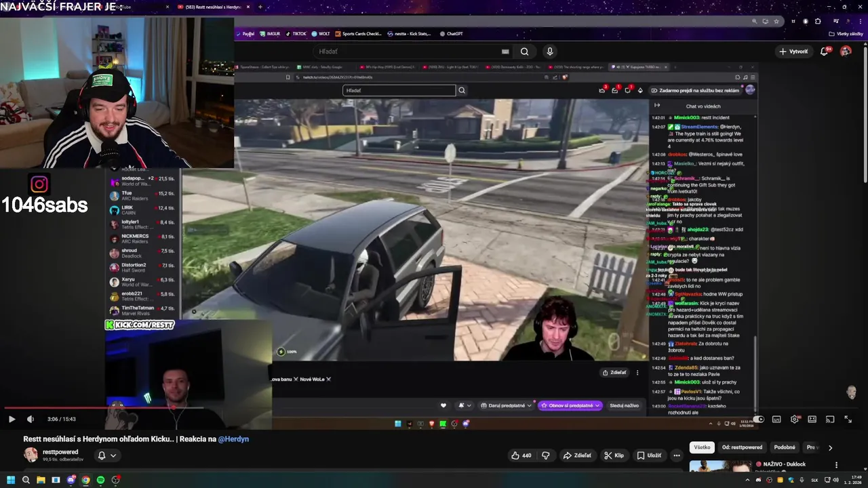Open the TIKTOK bookmark

(296, 33)
